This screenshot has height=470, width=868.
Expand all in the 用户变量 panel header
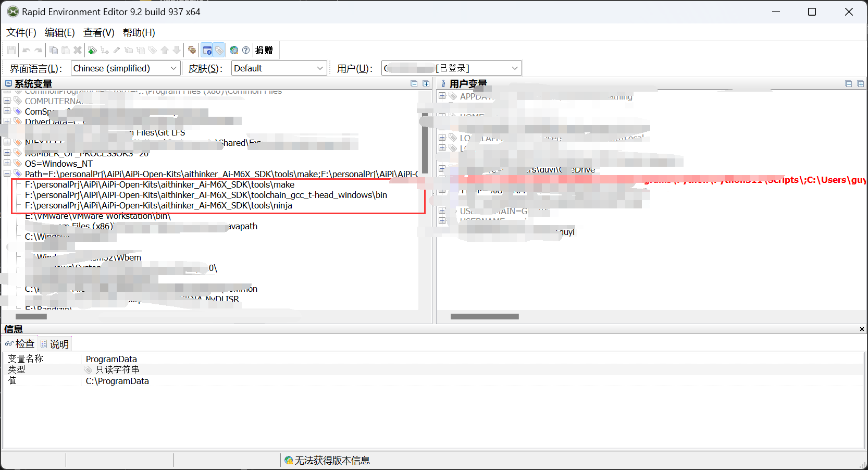861,84
